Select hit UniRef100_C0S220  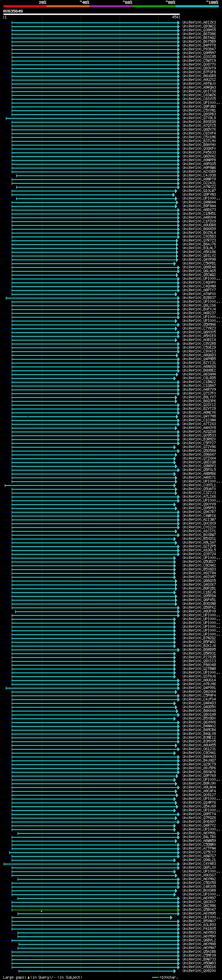click(x=199, y=527)
